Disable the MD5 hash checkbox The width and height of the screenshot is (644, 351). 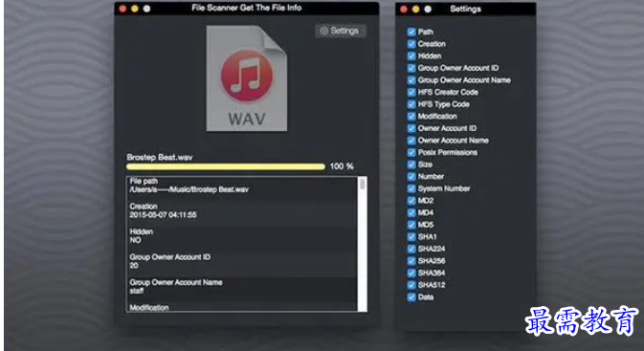coord(411,225)
